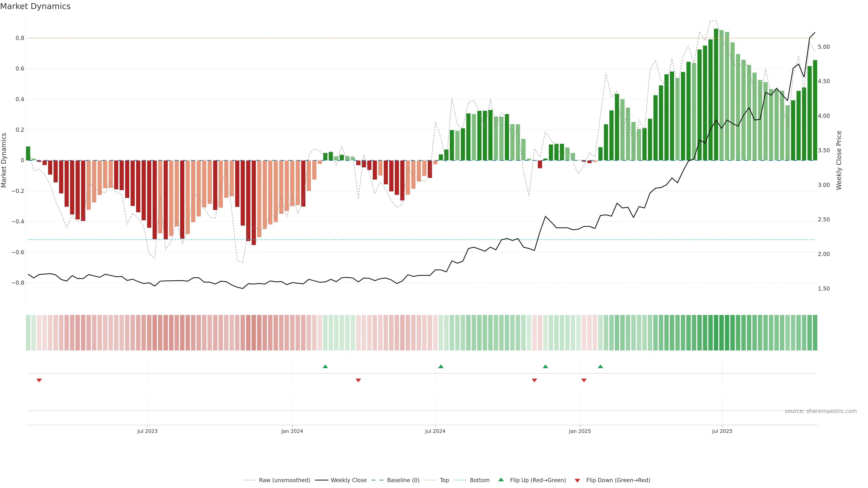The width and height of the screenshot is (868, 488).
Task: Toggle the Weekly Close legend entry
Action: click(348, 480)
